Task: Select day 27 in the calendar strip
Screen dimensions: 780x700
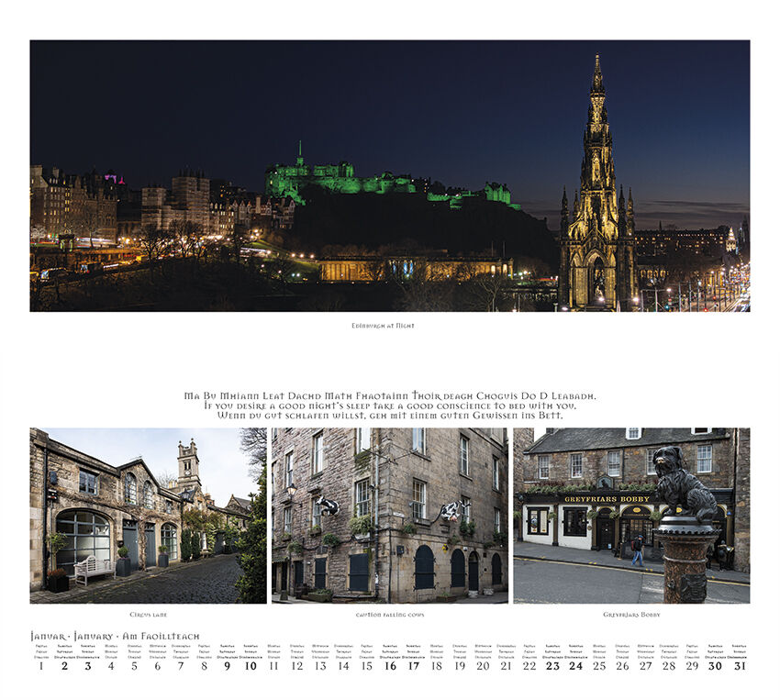Action: [x=646, y=666]
